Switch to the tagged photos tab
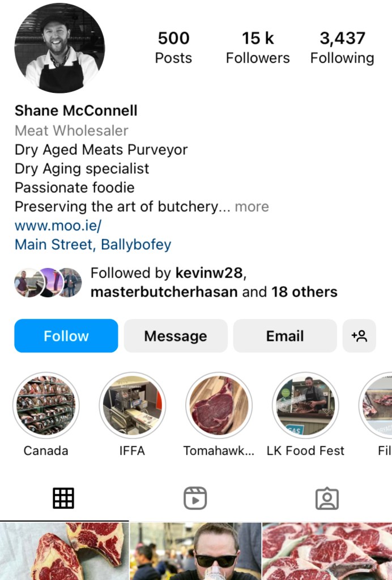This screenshot has height=580, width=392. click(327, 498)
